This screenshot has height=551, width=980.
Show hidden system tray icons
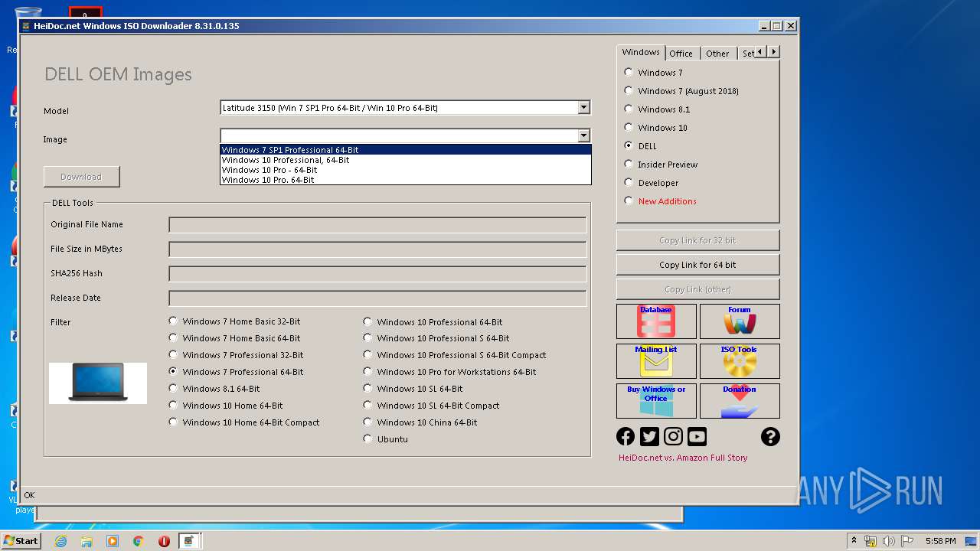[854, 541]
